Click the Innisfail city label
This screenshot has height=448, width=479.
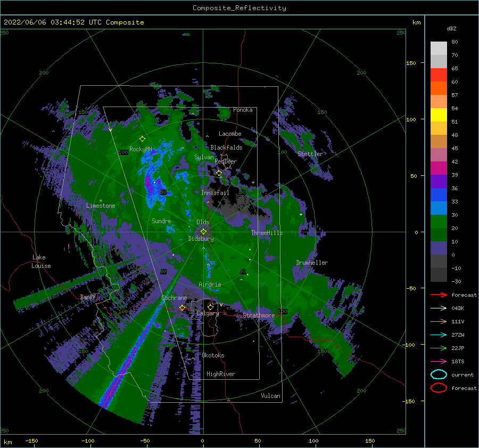pyautogui.click(x=215, y=193)
